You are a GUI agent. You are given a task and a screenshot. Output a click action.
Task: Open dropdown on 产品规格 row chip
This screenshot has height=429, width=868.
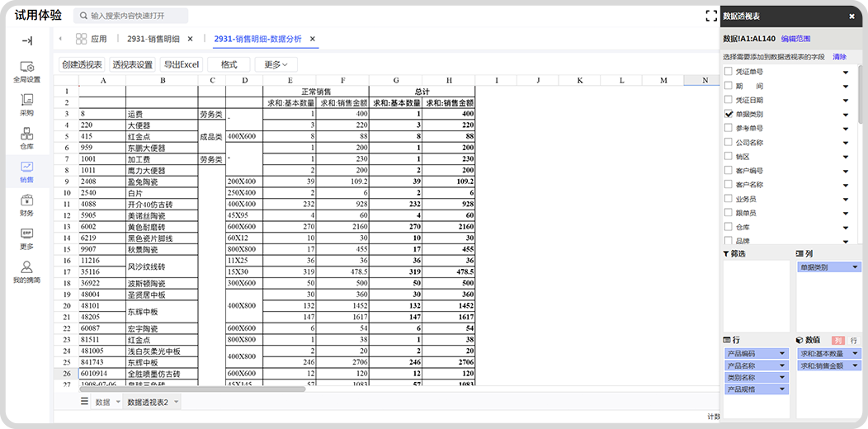tap(782, 389)
